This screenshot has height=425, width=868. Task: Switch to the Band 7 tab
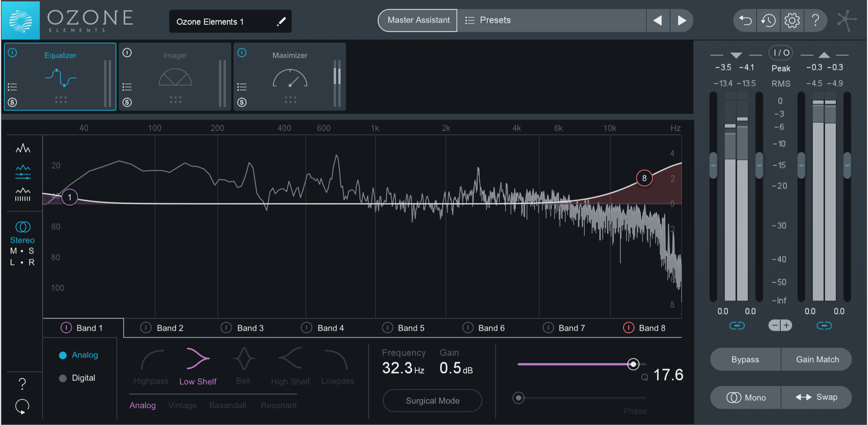564,328
